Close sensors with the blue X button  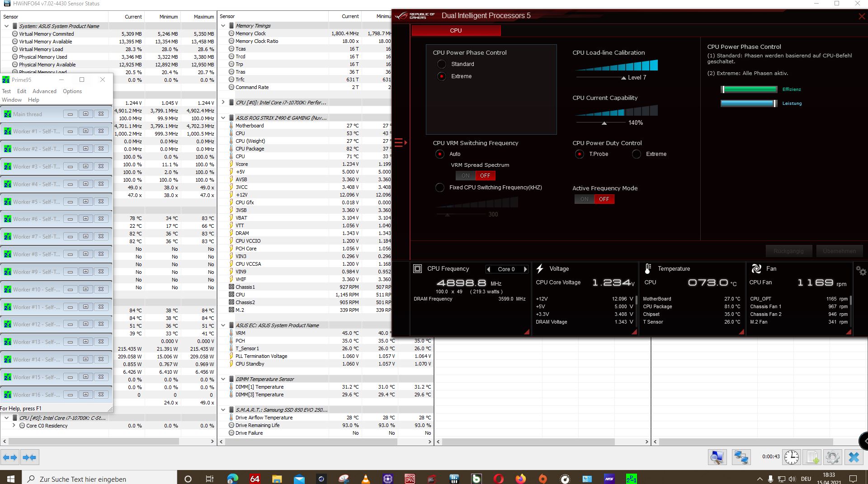click(854, 457)
